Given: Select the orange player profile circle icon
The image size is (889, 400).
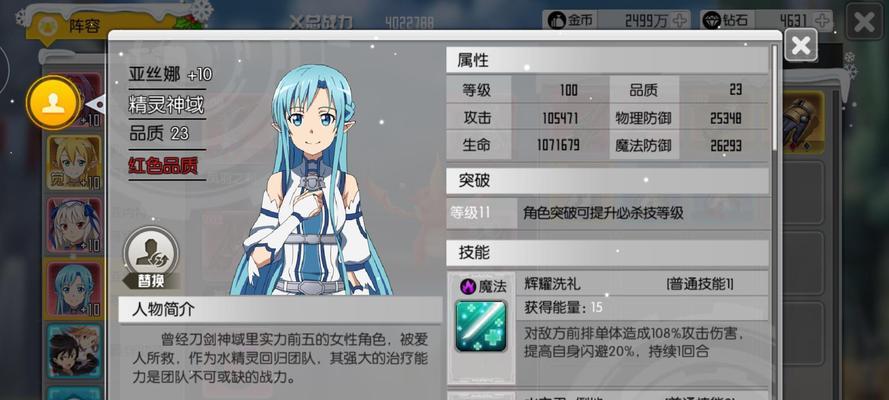Looking at the screenshot, I should coord(53,103).
